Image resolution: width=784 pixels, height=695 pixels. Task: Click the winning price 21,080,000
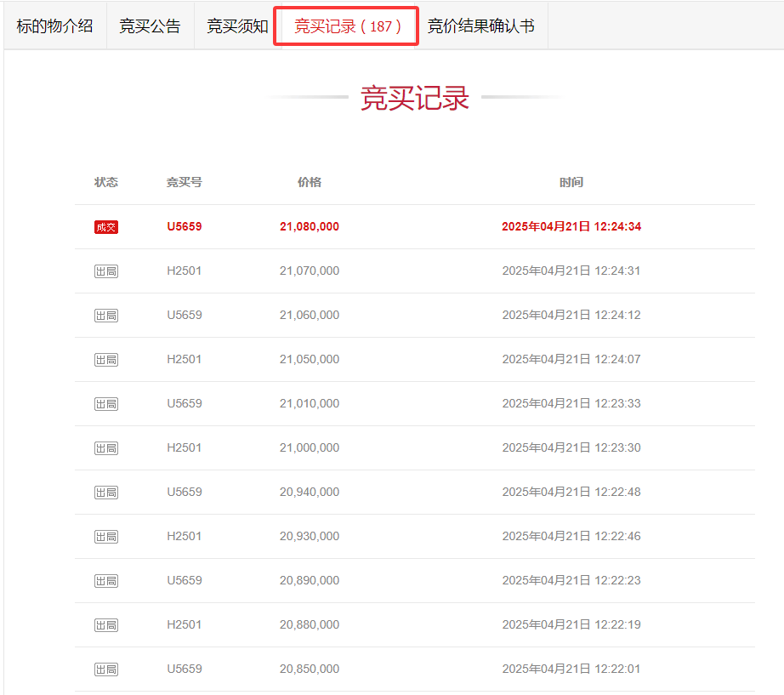tap(310, 227)
